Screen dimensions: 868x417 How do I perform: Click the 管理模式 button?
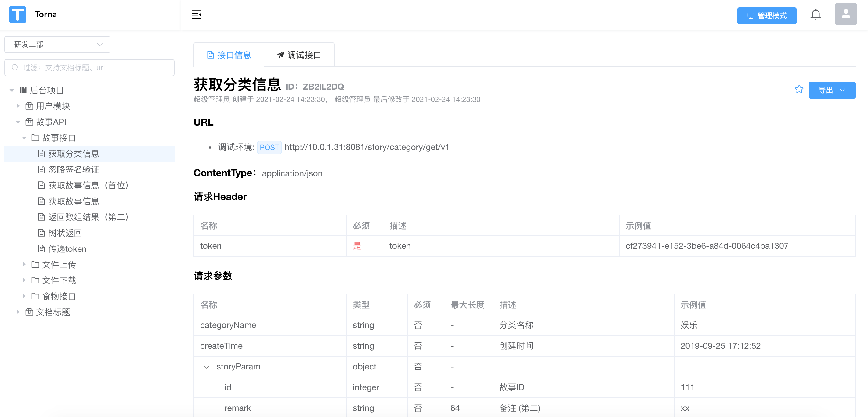click(767, 16)
